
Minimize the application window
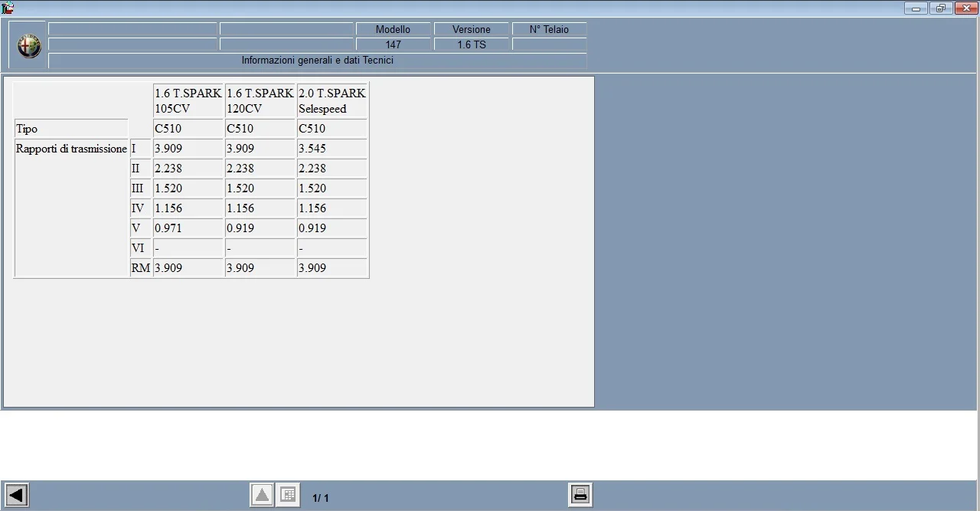[916, 8]
